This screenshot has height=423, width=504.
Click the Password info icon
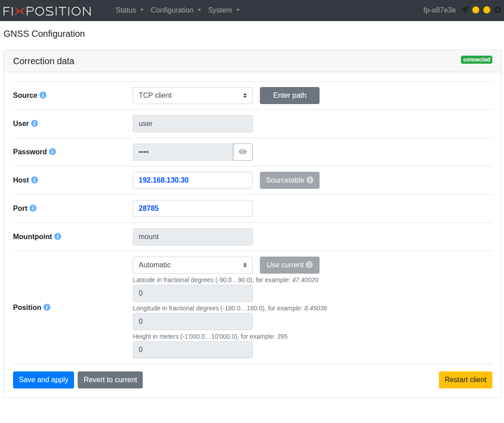53,152
